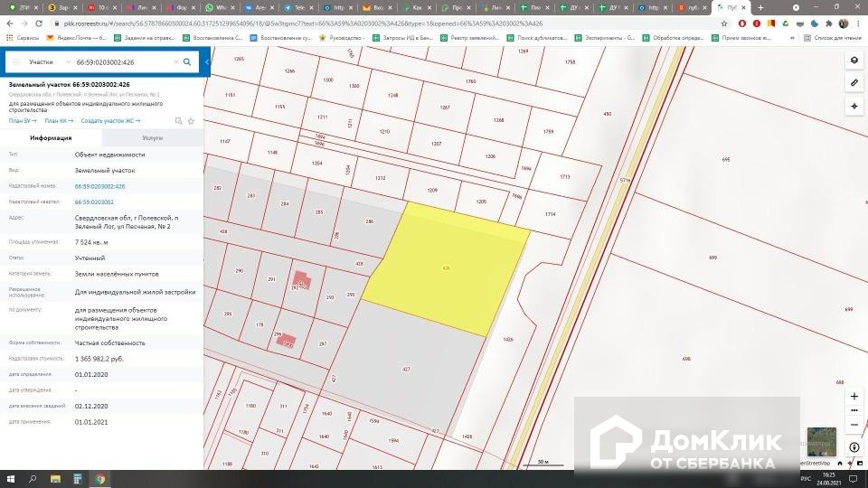The width and height of the screenshot is (868, 488).
Task: Open Chrome three-dot menu
Action: tap(858, 23)
